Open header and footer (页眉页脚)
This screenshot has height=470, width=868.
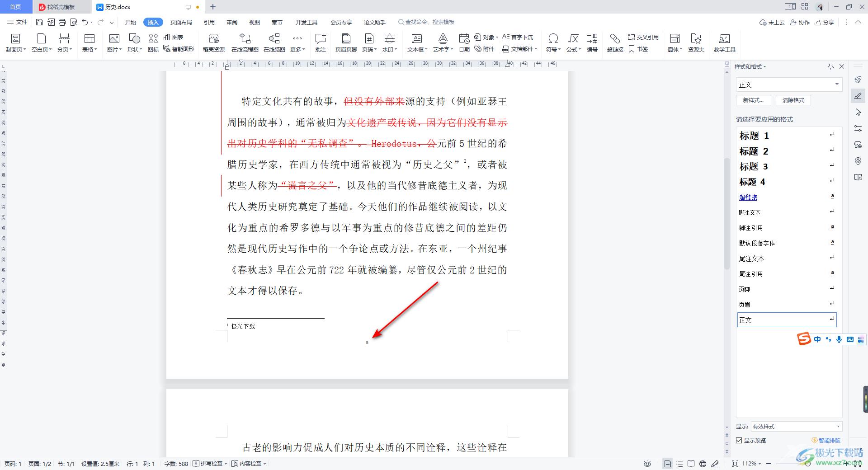point(346,43)
